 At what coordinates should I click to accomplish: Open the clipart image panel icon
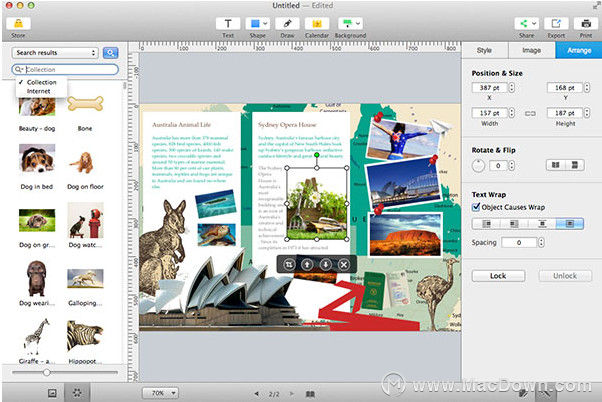[x=52, y=393]
